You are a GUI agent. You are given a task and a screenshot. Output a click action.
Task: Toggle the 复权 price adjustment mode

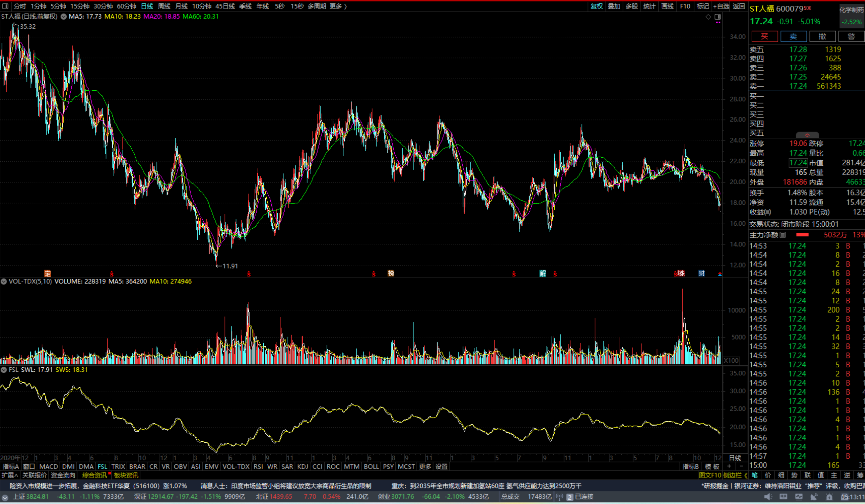[596, 6]
